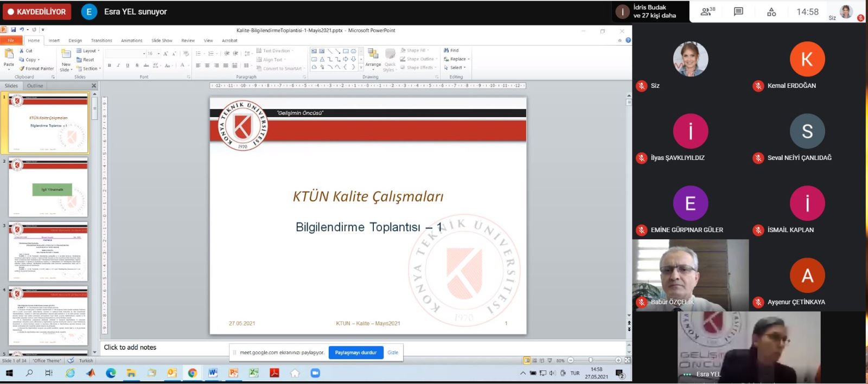
Task: Open the Meet participants list icon
Action: coord(707,12)
